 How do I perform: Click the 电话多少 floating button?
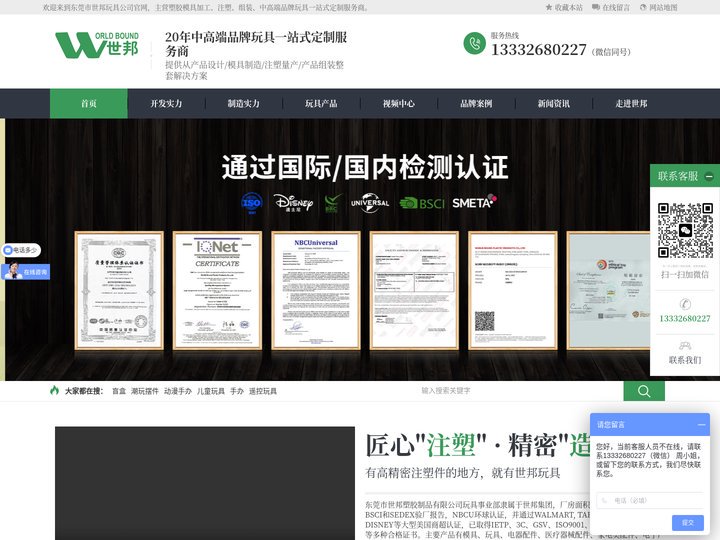point(21,250)
